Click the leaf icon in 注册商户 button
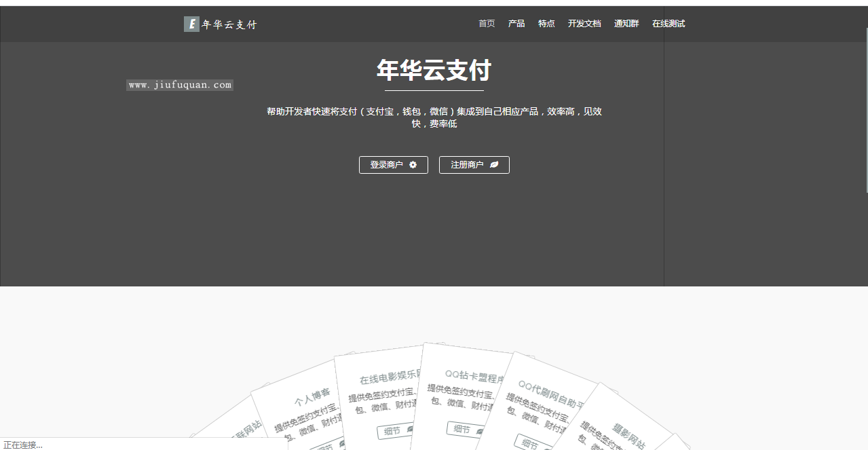Image resolution: width=868 pixels, height=450 pixels. pos(494,164)
